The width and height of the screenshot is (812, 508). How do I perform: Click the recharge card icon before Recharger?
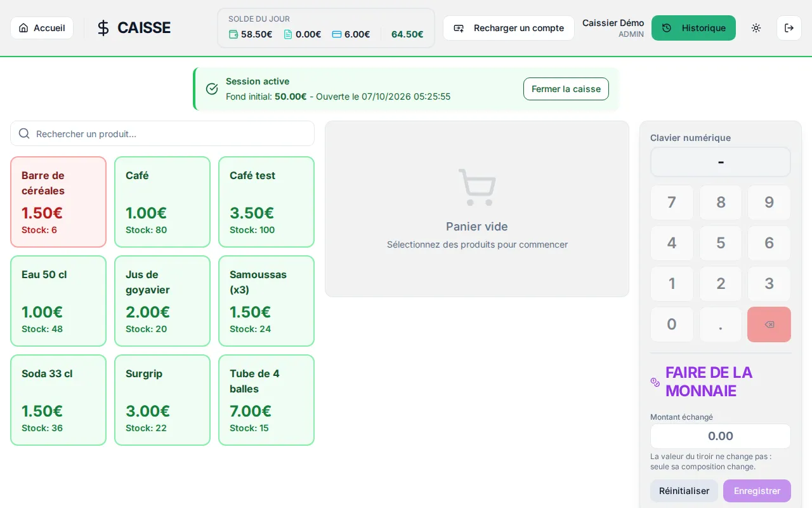click(x=459, y=28)
